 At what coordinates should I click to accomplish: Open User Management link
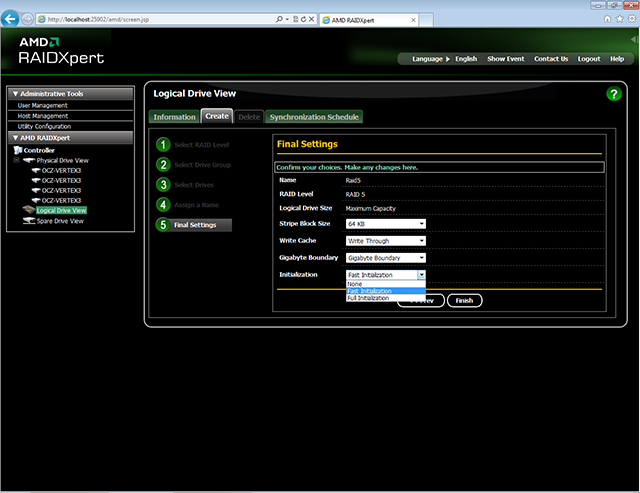[42, 105]
